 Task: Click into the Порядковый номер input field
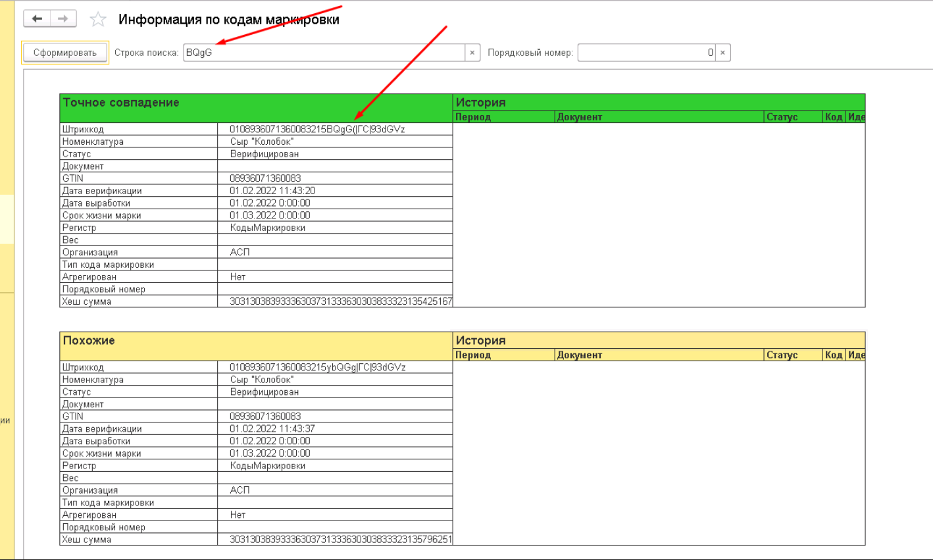pos(642,53)
